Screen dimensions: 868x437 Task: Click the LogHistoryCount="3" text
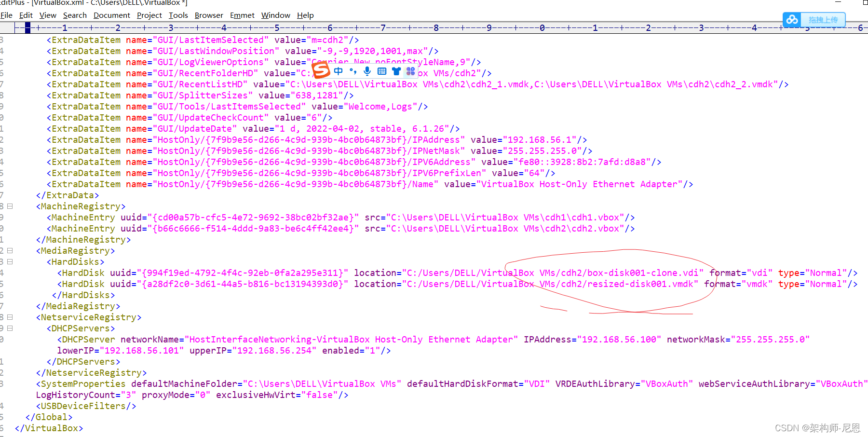86,395
